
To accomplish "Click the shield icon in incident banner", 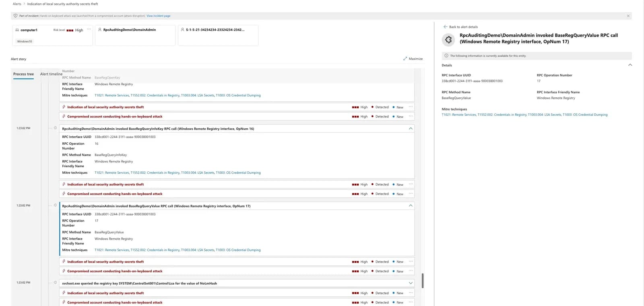I will pyautogui.click(x=16, y=16).
